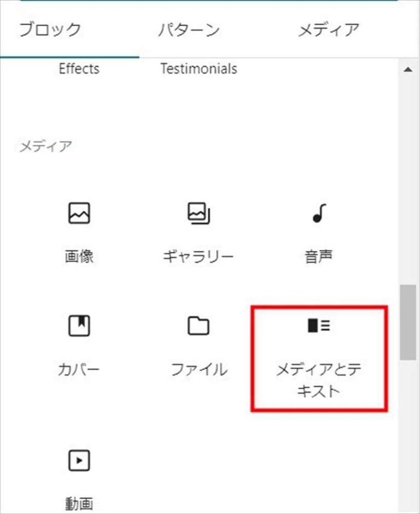Click the ギャラリー text label

[199, 257]
